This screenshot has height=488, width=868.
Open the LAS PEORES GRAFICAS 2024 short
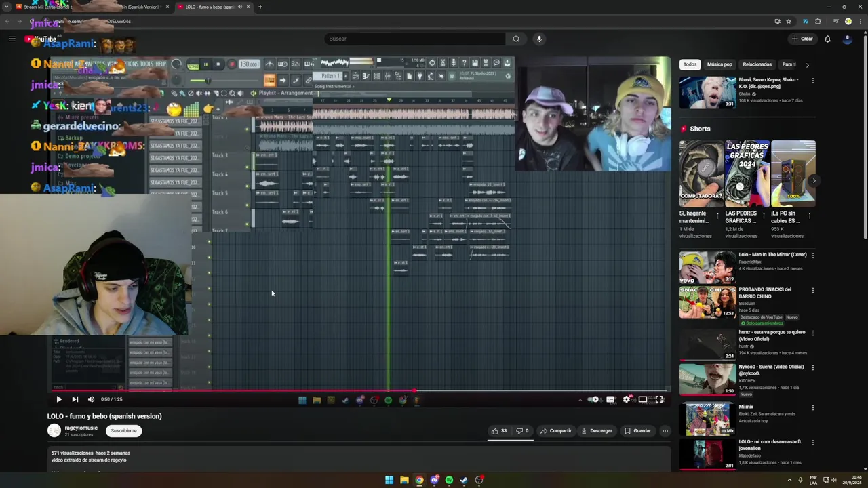(x=747, y=174)
